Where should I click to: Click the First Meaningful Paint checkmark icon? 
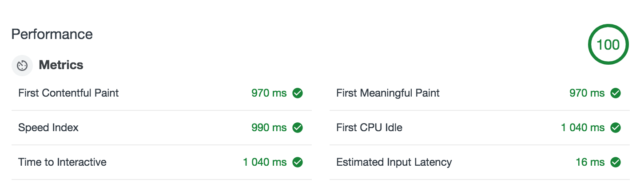click(616, 93)
